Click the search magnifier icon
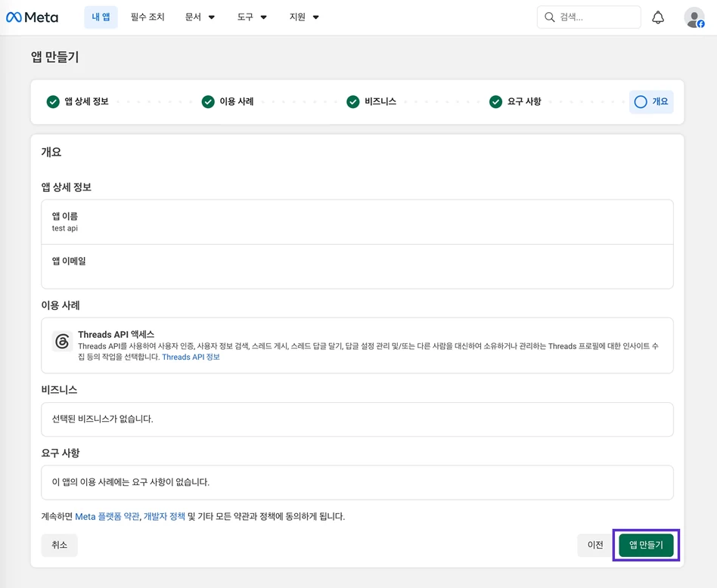 pos(549,17)
